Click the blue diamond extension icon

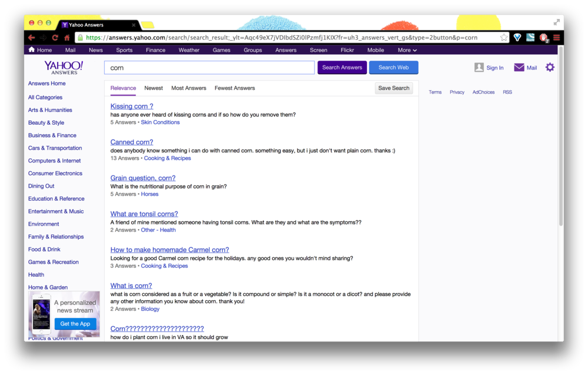pyautogui.click(x=517, y=38)
